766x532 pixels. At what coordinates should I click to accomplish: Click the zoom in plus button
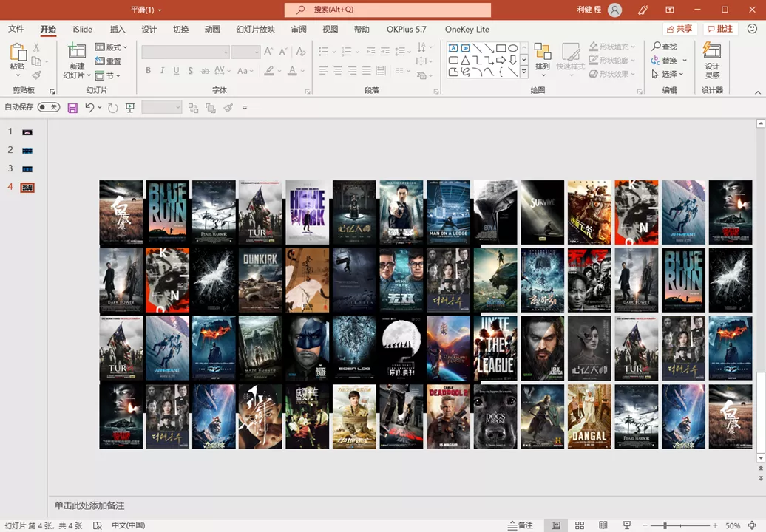pos(715,525)
